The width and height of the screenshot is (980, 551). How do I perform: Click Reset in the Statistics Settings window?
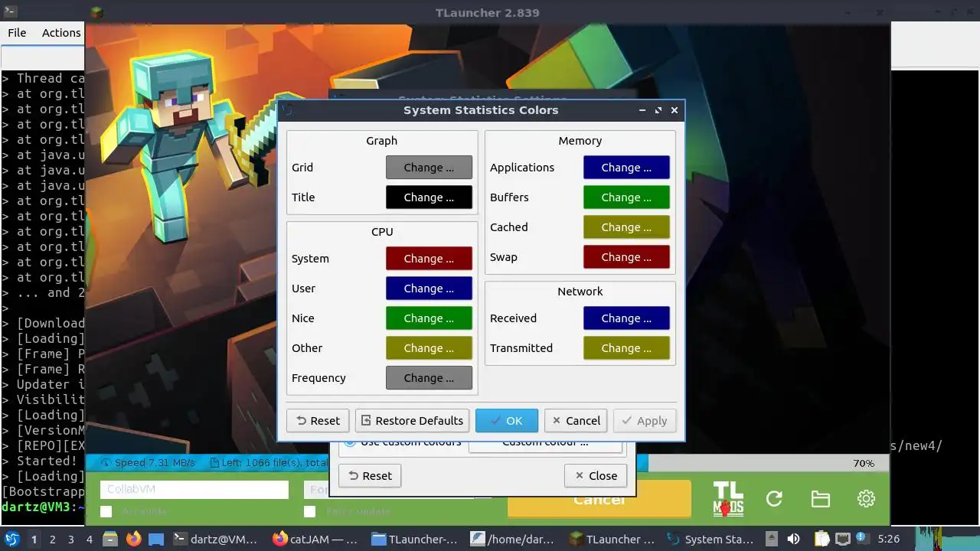(x=370, y=476)
